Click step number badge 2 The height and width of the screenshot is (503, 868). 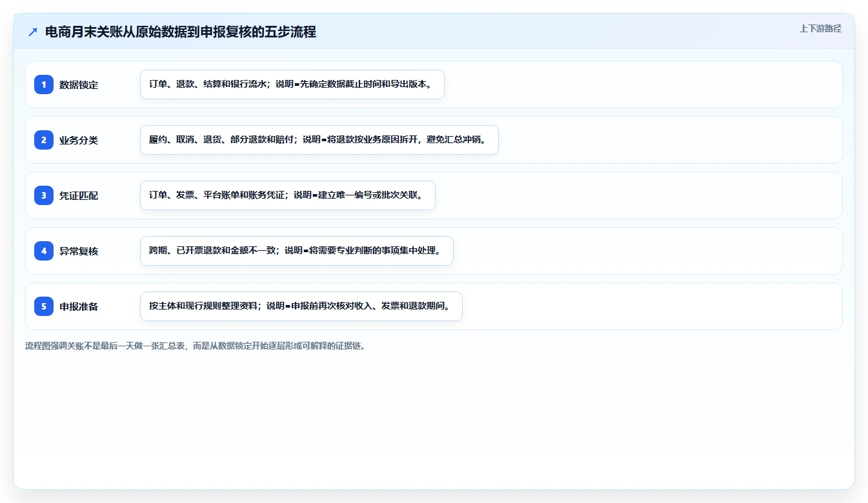click(44, 139)
